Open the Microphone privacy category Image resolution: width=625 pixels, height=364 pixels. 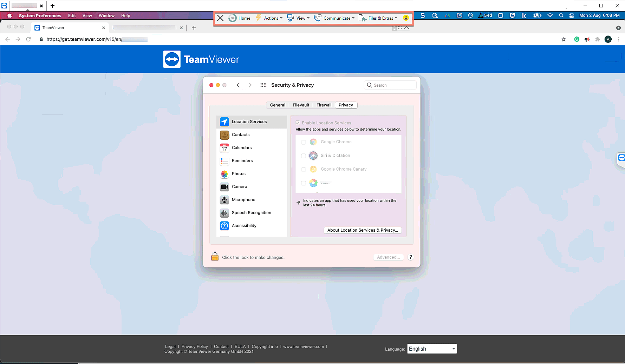point(243,200)
